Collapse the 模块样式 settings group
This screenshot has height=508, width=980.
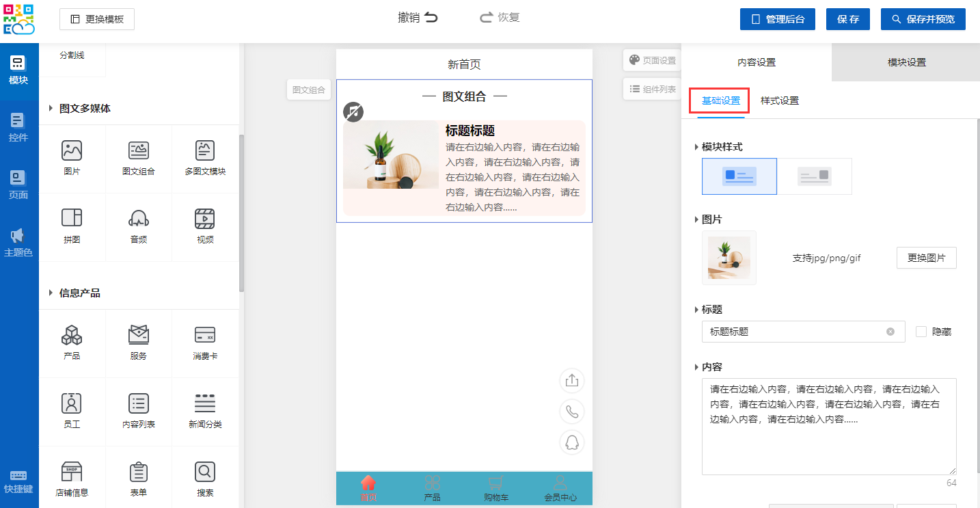point(696,147)
